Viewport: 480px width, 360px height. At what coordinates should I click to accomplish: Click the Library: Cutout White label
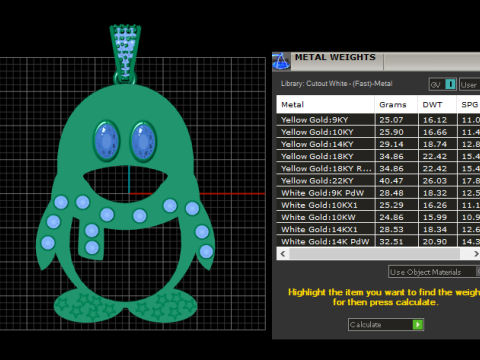coord(336,84)
